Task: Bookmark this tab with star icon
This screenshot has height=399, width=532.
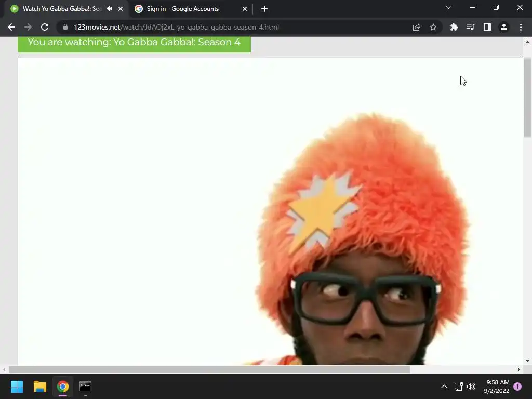Action: 433,27
